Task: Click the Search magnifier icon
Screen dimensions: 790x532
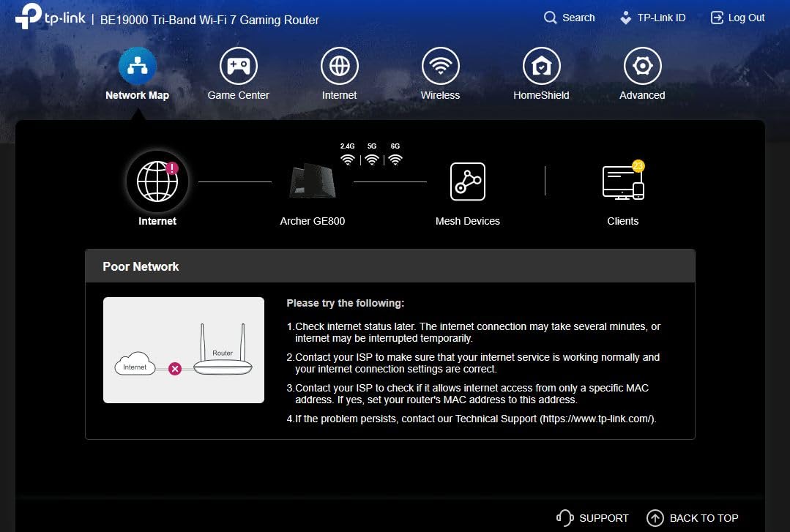Action: pos(550,18)
